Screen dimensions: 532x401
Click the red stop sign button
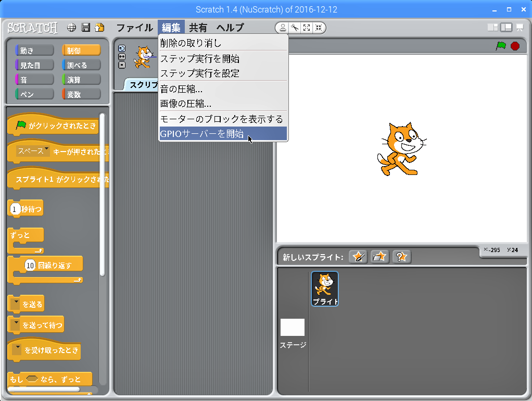click(515, 46)
